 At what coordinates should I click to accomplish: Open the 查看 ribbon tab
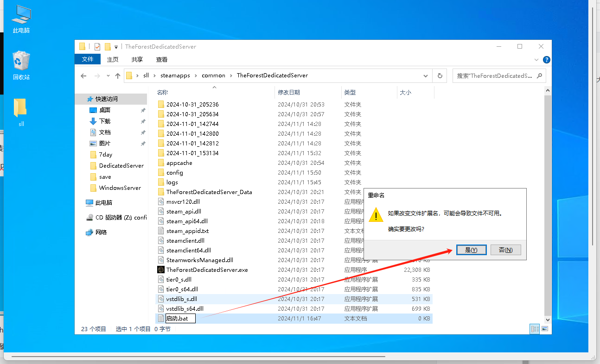[162, 59]
